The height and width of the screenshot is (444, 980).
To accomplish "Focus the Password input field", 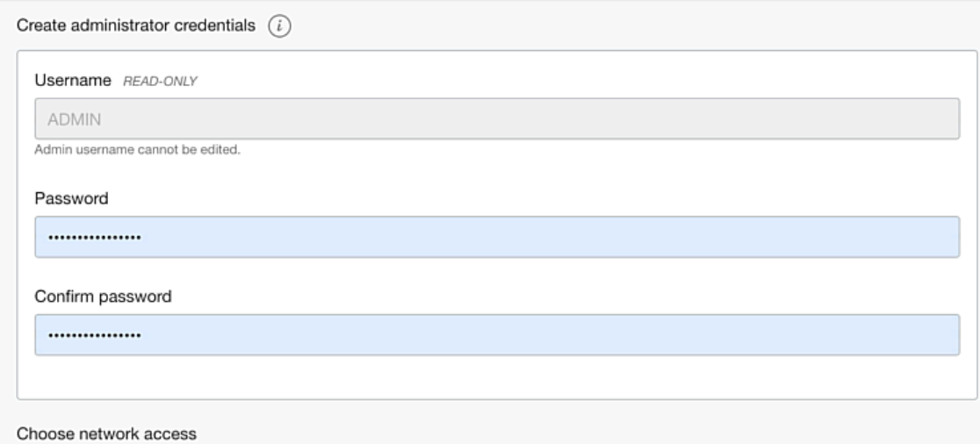I will pyautogui.click(x=497, y=237).
